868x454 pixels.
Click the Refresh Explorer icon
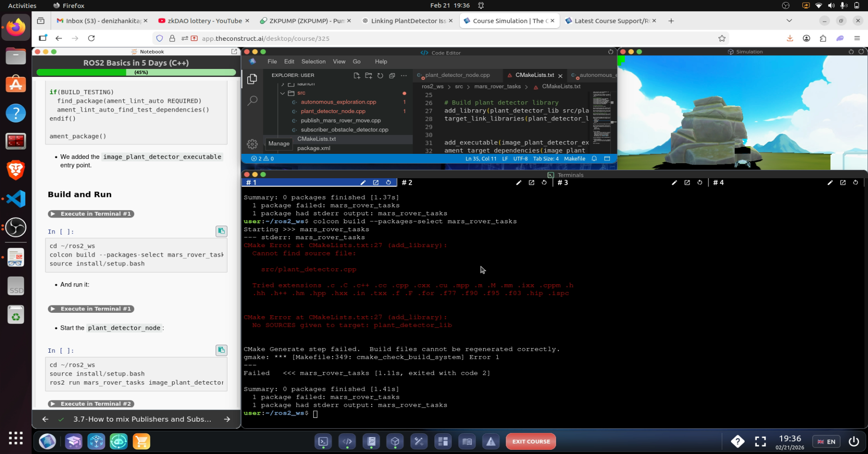tap(380, 76)
